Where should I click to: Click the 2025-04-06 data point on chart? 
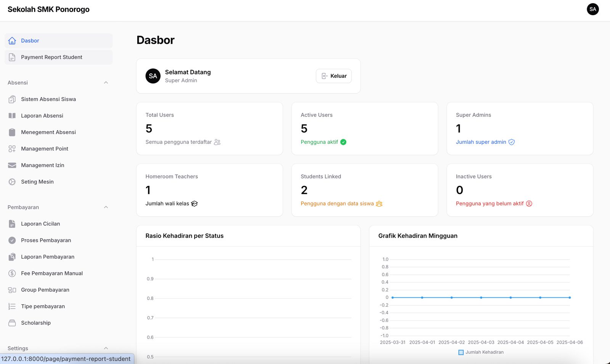[570, 297]
